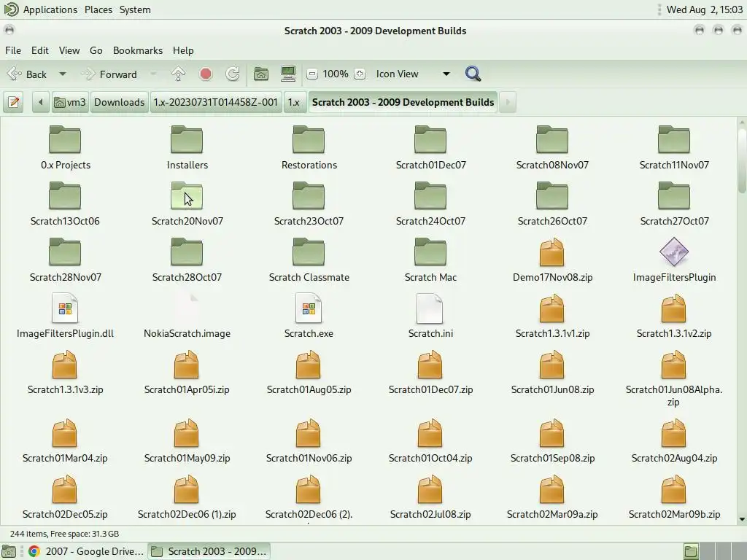Open the Go menu

pyautogui.click(x=96, y=50)
